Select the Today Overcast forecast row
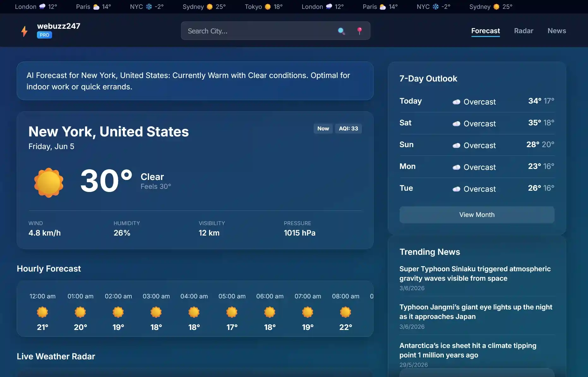 pyautogui.click(x=477, y=101)
